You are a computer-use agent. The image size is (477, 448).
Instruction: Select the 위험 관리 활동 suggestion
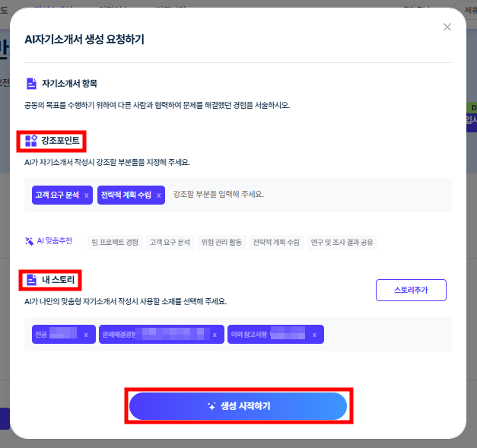[x=221, y=243]
